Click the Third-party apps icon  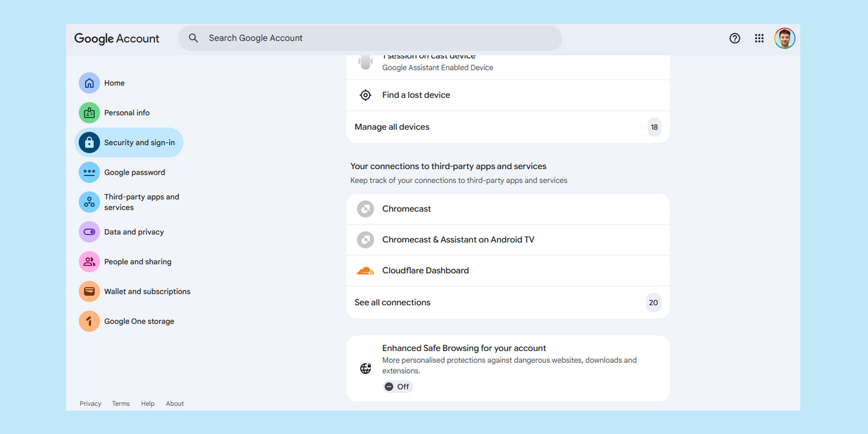[x=89, y=202]
